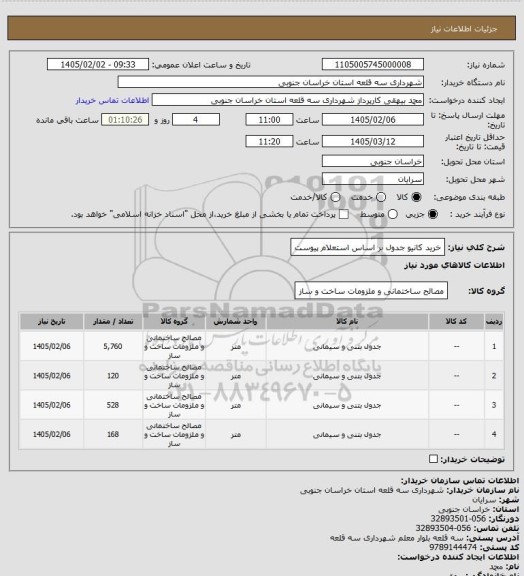Click the fax number 32893501-056
524x576 pixels.
point(458,519)
